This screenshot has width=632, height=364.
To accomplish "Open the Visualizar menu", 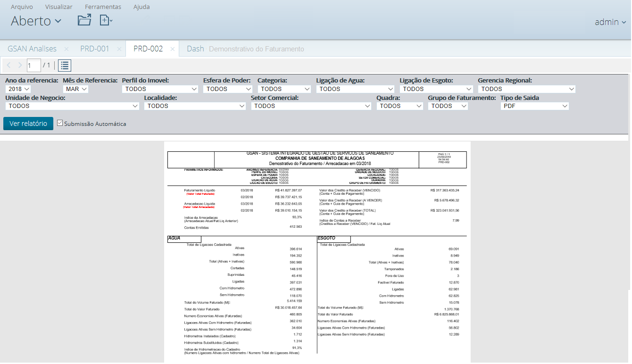I will point(59,7).
